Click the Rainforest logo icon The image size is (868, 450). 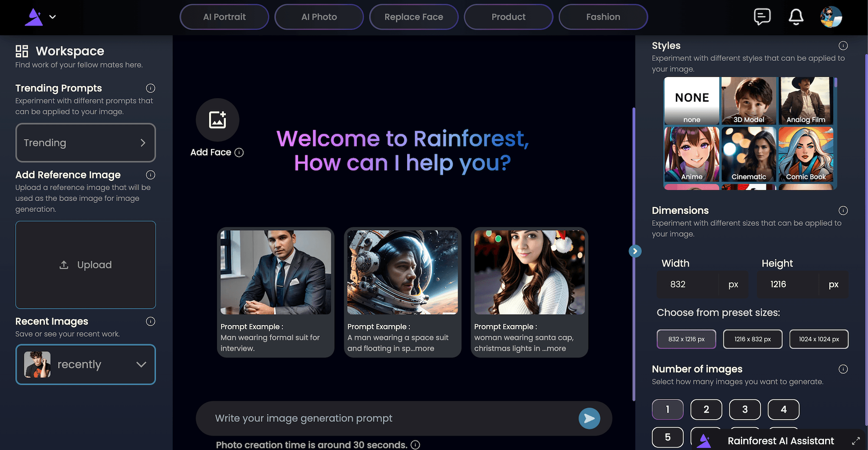click(34, 17)
